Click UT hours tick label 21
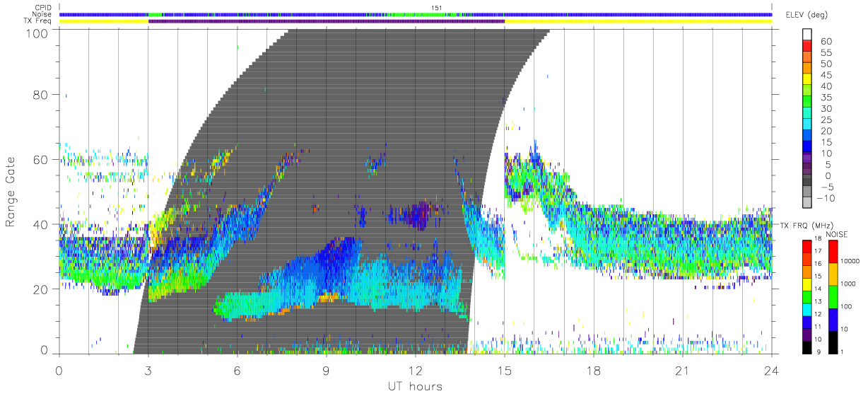This screenshot has width=868, height=401. 682,371
